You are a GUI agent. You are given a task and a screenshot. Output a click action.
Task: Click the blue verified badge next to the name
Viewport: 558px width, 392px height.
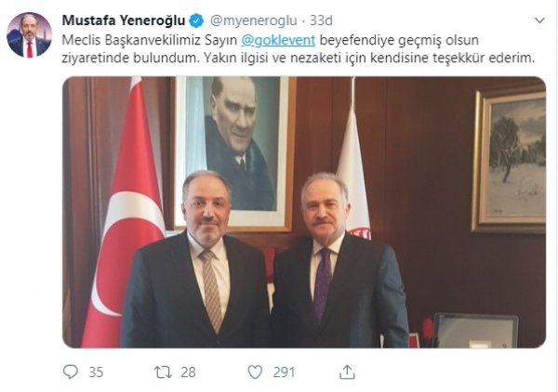(x=195, y=20)
